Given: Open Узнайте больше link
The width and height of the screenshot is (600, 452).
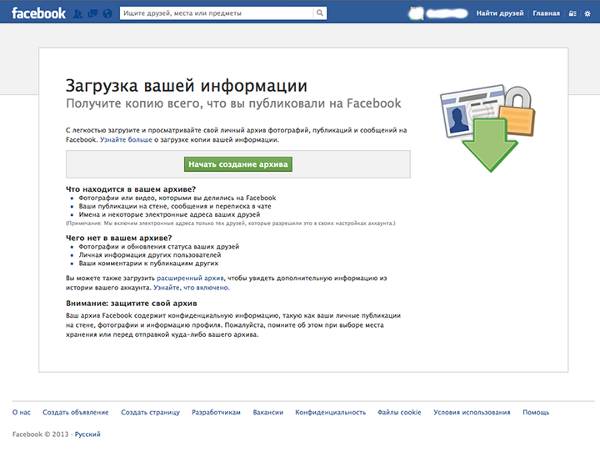Looking at the screenshot, I should pos(126,140).
